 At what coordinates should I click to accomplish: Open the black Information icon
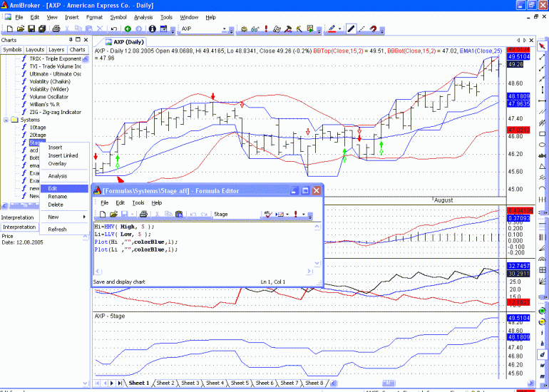153,29
